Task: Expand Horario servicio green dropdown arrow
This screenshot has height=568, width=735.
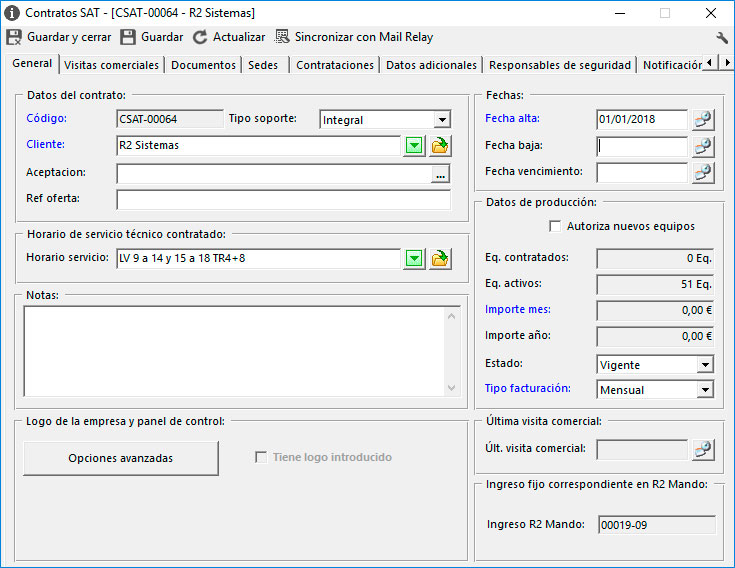Action: [x=414, y=258]
